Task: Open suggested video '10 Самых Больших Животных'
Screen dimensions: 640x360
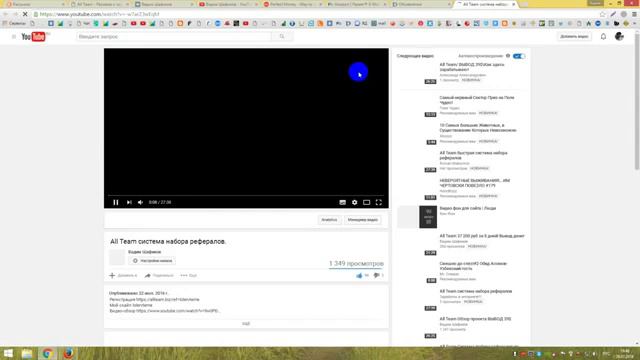Action: (478, 128)
